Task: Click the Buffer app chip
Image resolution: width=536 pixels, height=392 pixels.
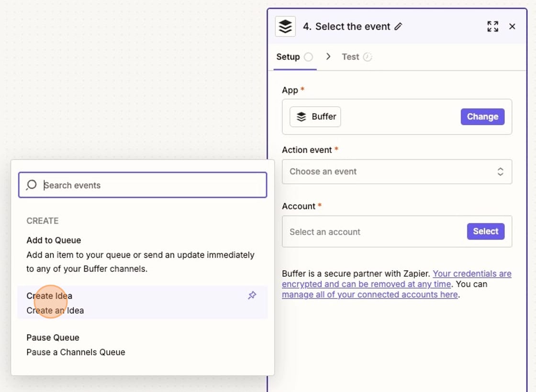Action: point(315,117)
